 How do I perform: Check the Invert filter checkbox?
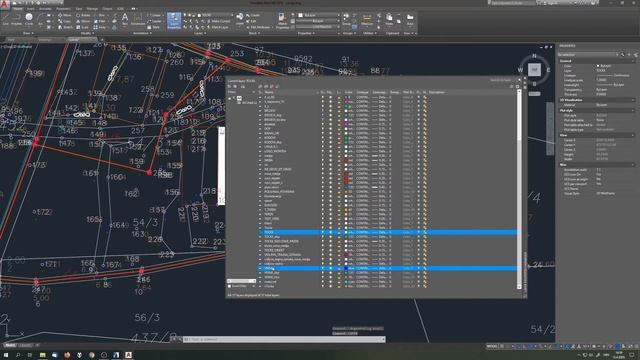pos(229,286)
